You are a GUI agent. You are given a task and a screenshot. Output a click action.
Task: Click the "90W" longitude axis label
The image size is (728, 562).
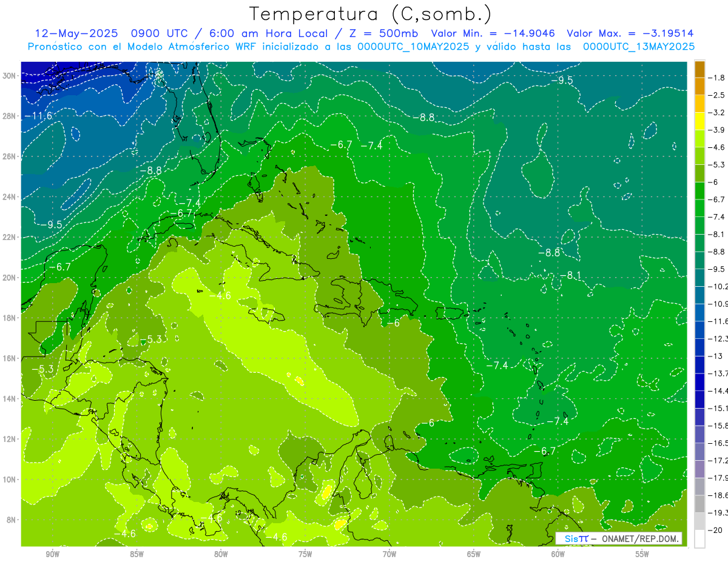[x=52, y=554]
